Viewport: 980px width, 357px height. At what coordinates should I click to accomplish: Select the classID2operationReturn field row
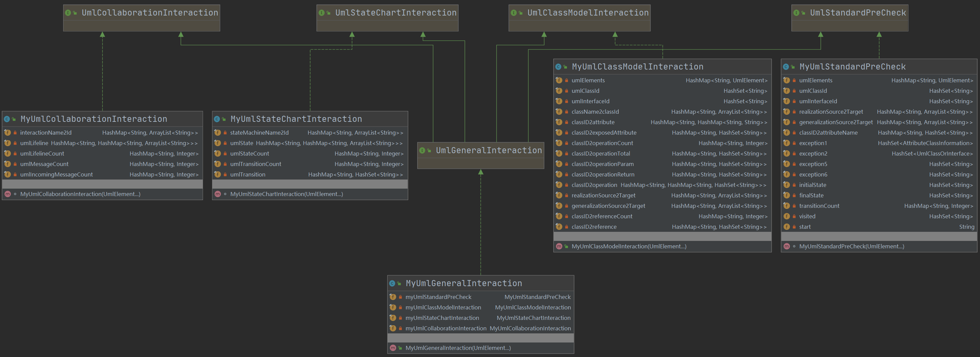[662, 174]
